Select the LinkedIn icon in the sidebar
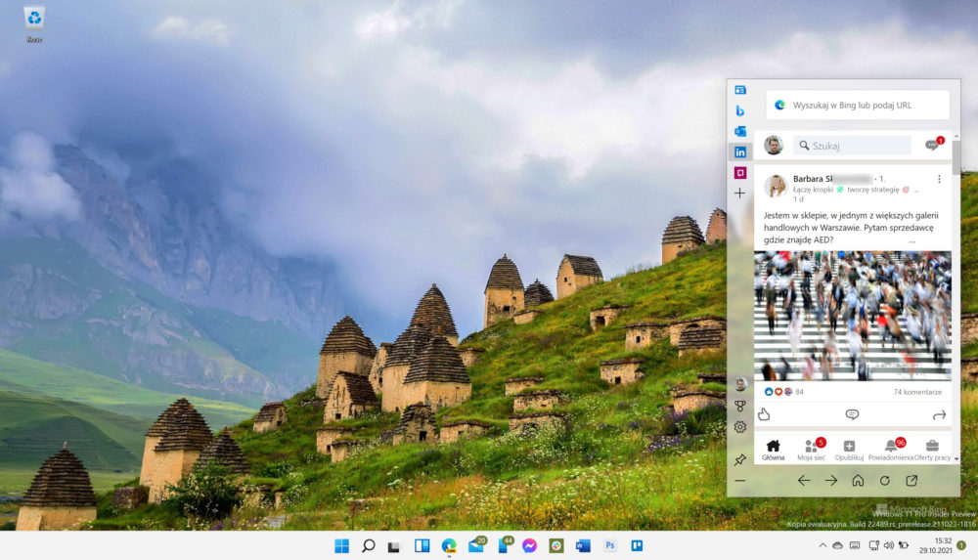978x560 pixels. click(739, 152)
